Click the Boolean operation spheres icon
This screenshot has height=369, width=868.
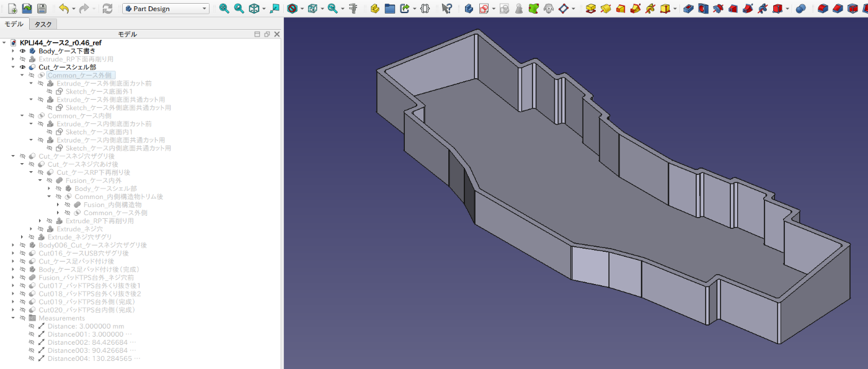(x=800, y=9)
